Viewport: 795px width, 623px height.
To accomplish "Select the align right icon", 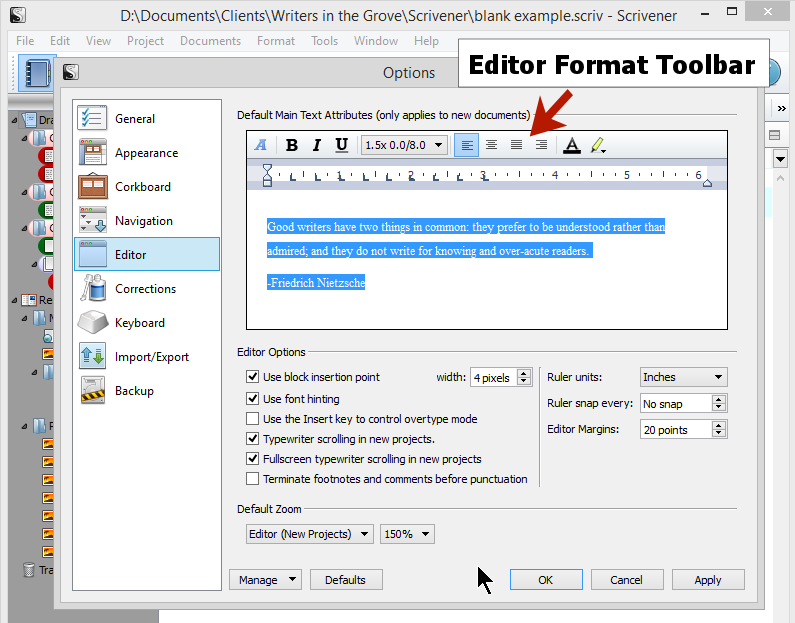I will [541, 145].
